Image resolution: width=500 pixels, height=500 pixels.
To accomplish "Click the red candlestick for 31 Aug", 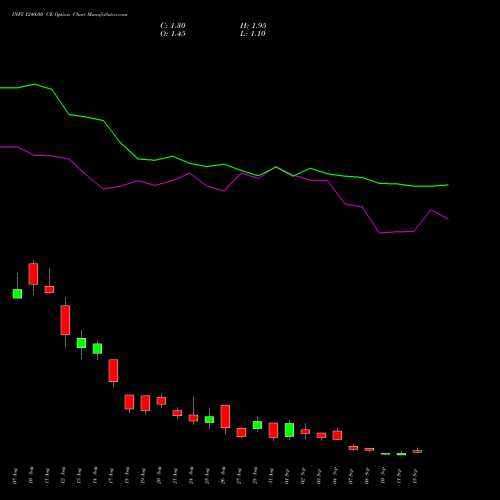I will [x=273, y=430].
